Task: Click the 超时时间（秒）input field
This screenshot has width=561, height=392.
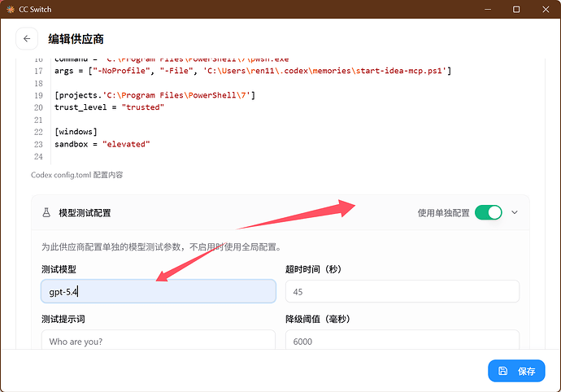Action: coord(402,291)
